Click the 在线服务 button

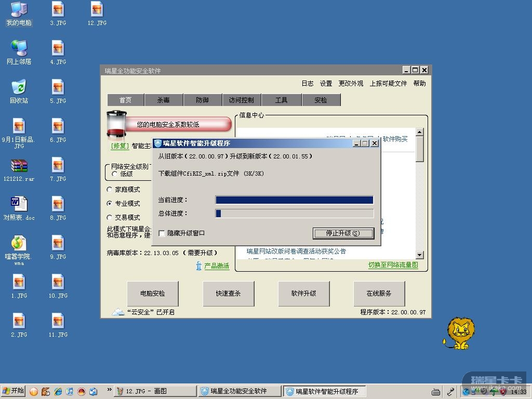pyautogui.click(x=379, y=294)
